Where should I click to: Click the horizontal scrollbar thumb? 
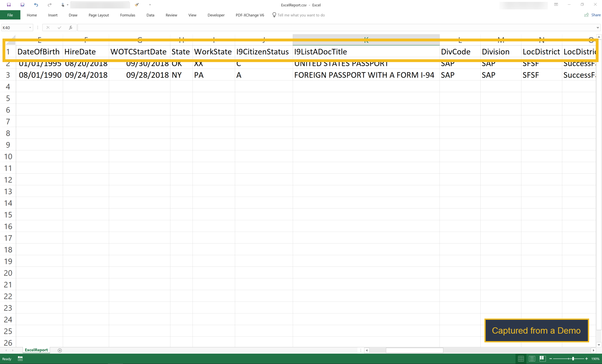pyautogui.click(x=415, y=350)
